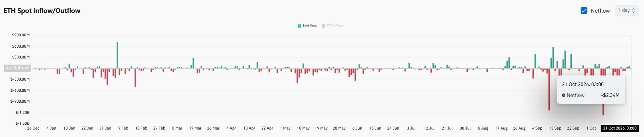The height and width of the screenshot is (137, 644).
Task: Click the 1 Oct date label
Action: click(591, 128)
